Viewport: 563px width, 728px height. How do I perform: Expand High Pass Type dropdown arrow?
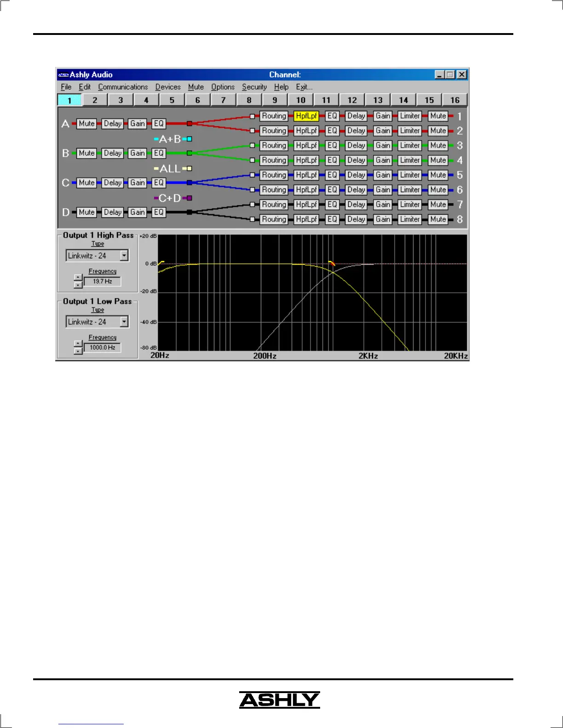[x=124, y=256]
